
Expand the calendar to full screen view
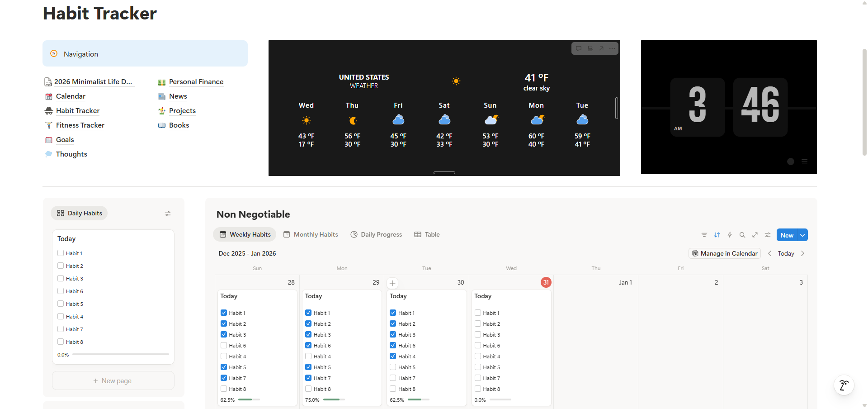(x=755, y=235)
